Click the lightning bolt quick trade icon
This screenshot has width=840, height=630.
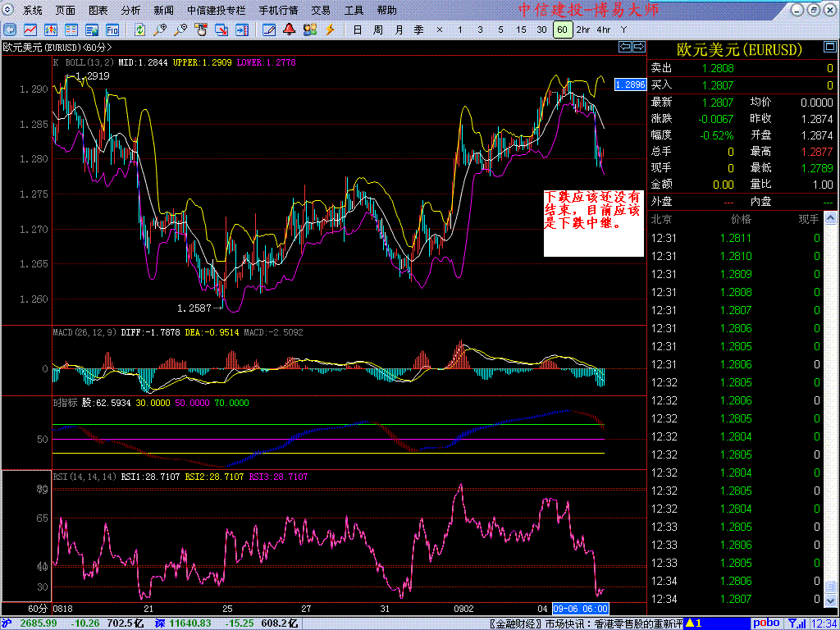tap(330, 30)
